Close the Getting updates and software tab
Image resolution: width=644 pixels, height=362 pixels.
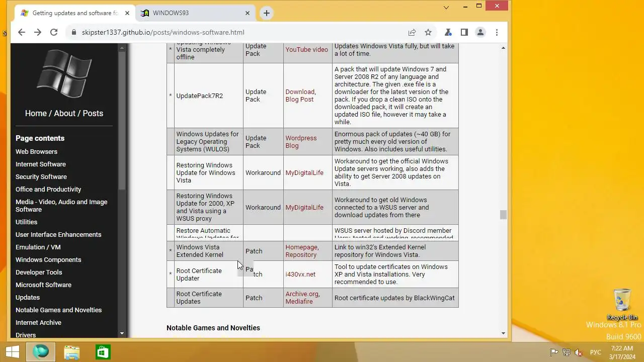[x=127, y=13]
